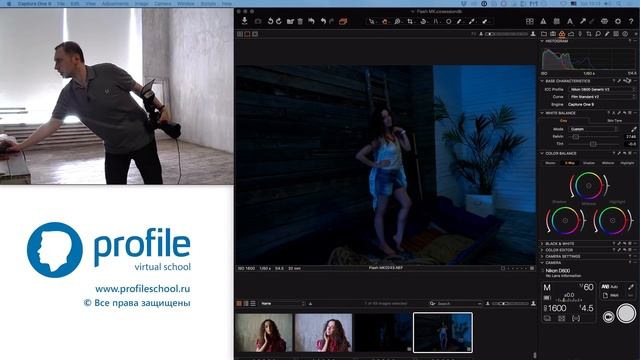Expand the Camera Settings panel

pyautogui.click(x=542, y=256)
